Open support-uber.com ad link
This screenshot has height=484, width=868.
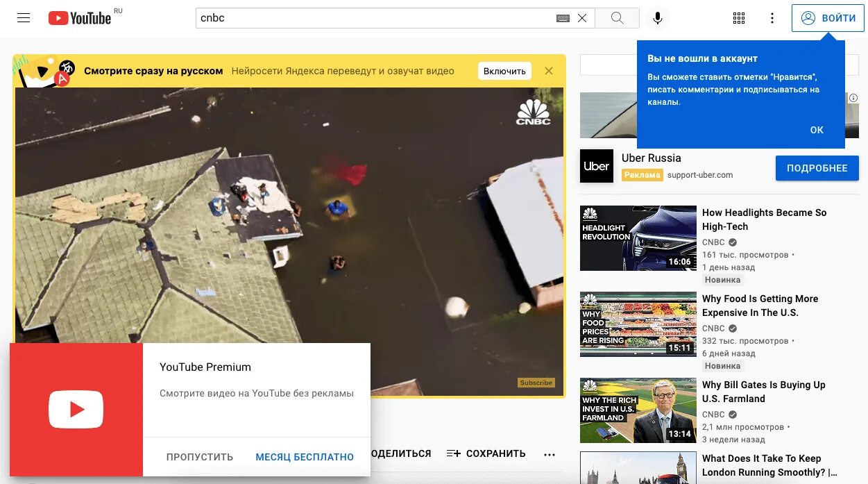700,175
